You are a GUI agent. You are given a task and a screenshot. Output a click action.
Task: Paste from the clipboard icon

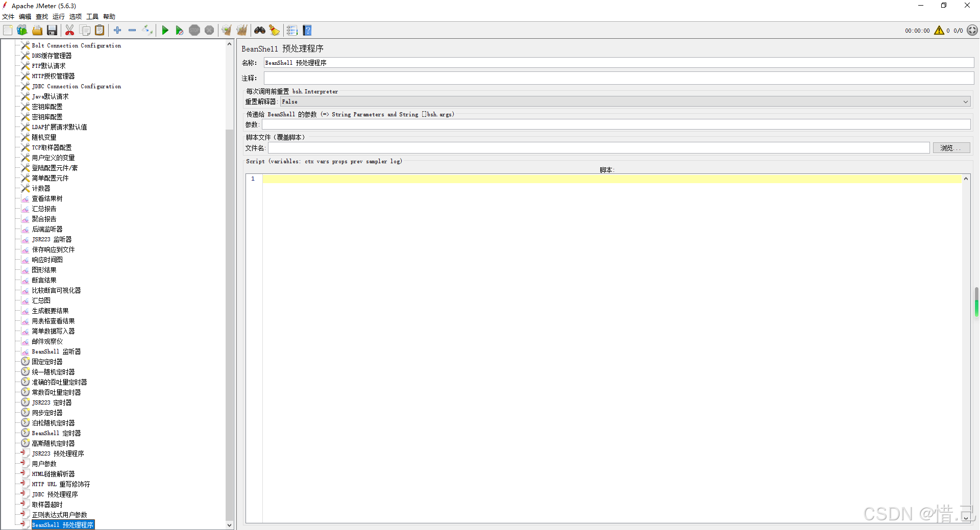point(100,31)
